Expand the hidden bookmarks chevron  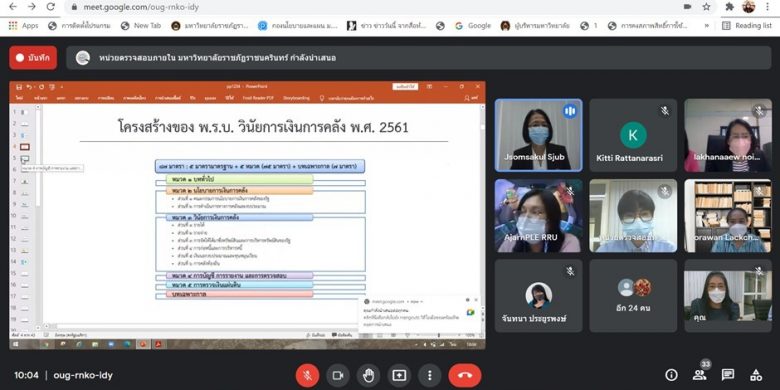tap(706, 26)
